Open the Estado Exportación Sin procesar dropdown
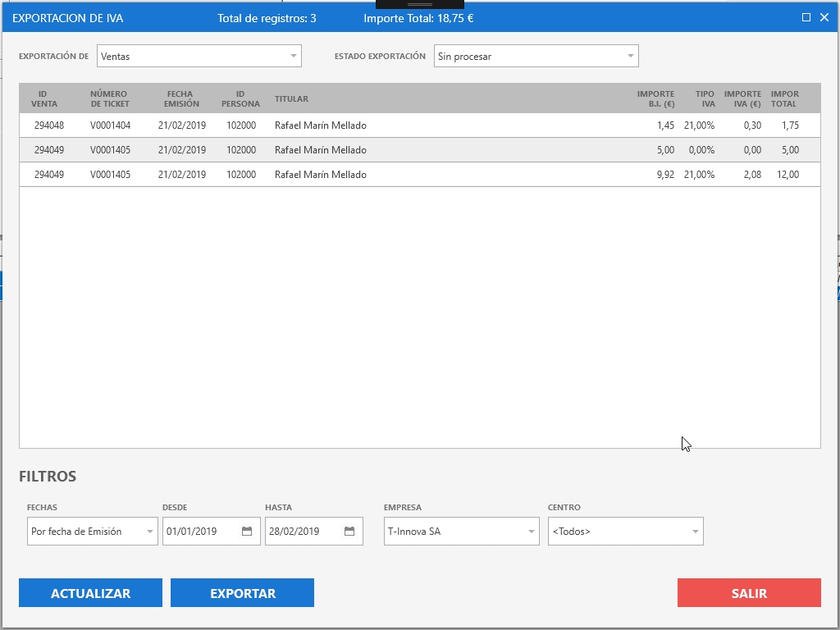 (536, 56)
